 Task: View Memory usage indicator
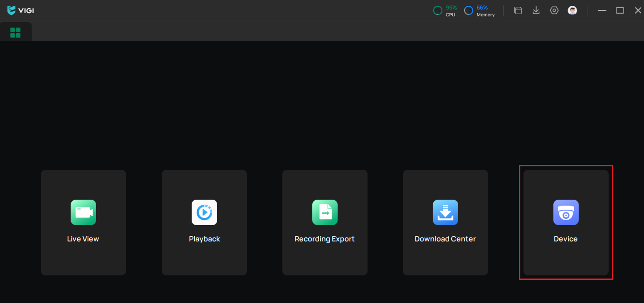click(x=479, y=11)
